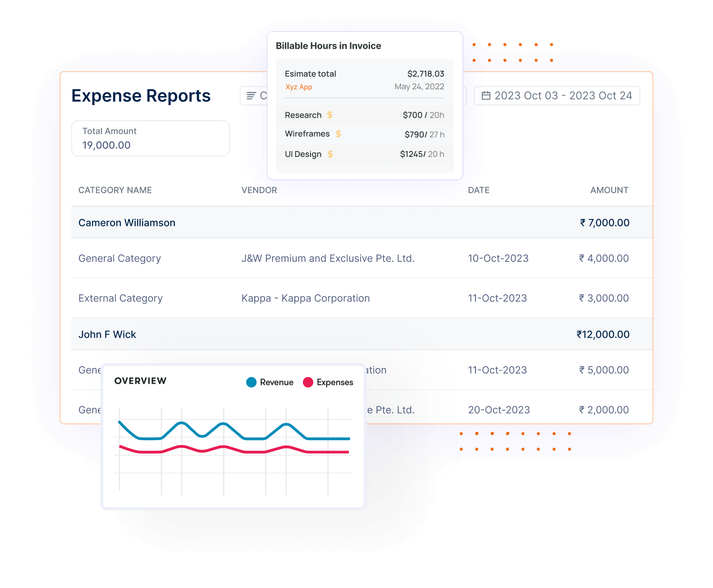Click the Expense Reports page heading
Image resolution: width=713 pixels, height=588 pixels.
[141, 96]
